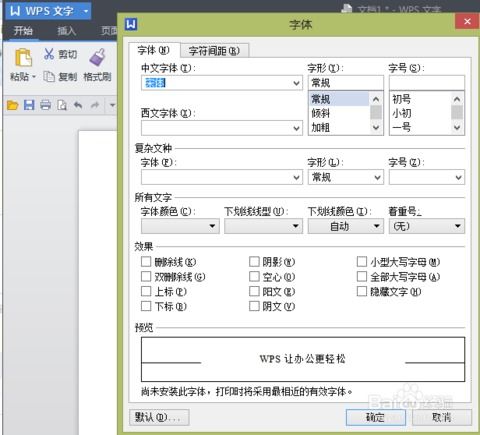The width and height of the screenshot is (480, 435).
Task: Click the WPS logo icon in dialog title
Action: [x=131, y=24]
